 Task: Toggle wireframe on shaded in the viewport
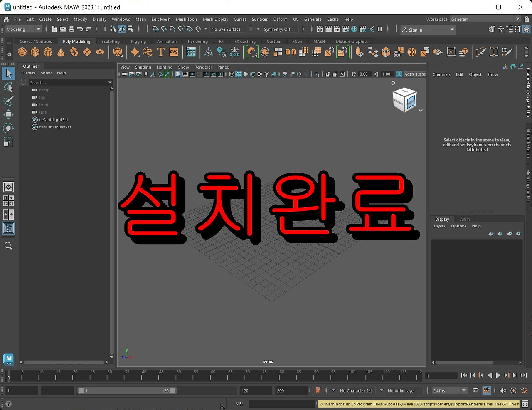coord(253,74)
